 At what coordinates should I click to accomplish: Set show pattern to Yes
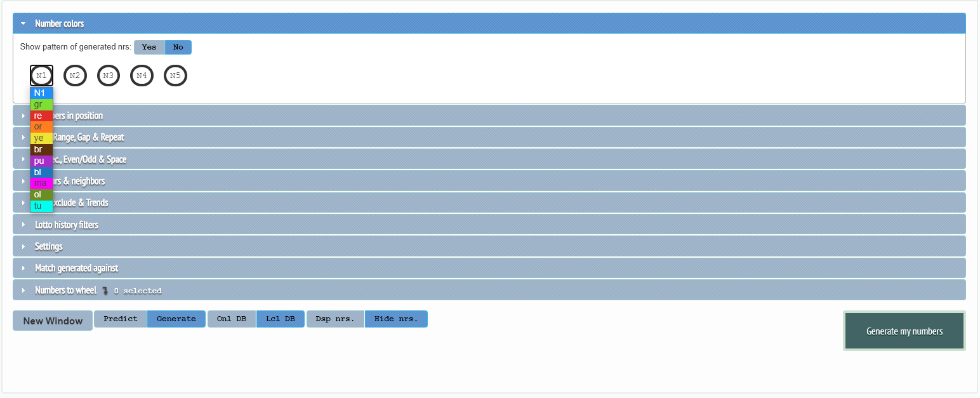tap(149, 47)
